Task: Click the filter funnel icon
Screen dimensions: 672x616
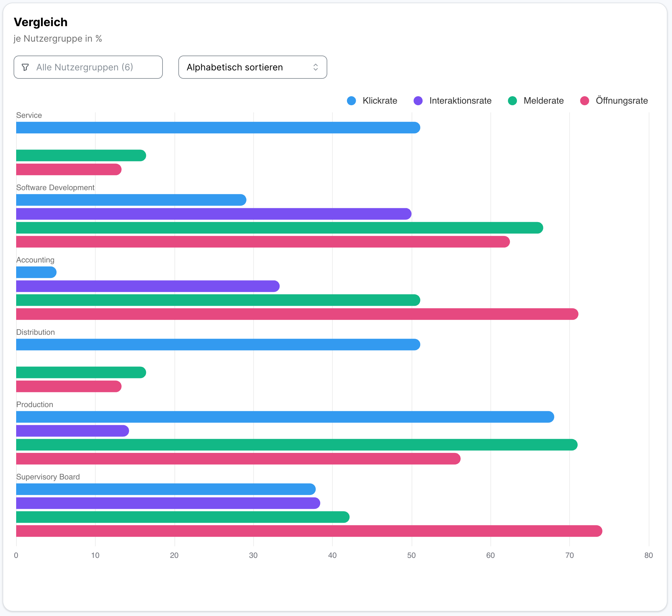Action: [25, 67]
